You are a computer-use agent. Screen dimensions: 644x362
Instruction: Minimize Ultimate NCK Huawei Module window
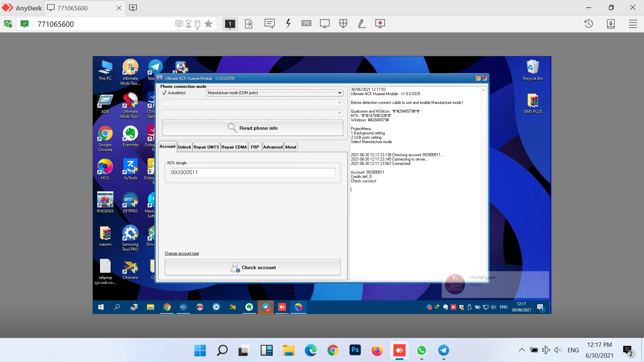point(478,78)
